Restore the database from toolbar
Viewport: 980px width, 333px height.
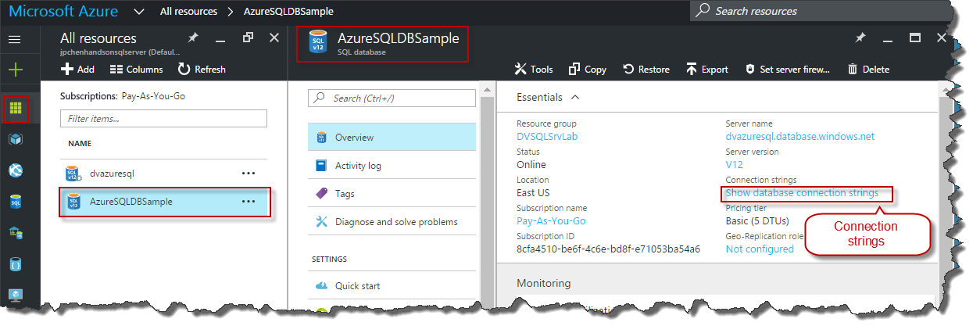click(646, 69)
